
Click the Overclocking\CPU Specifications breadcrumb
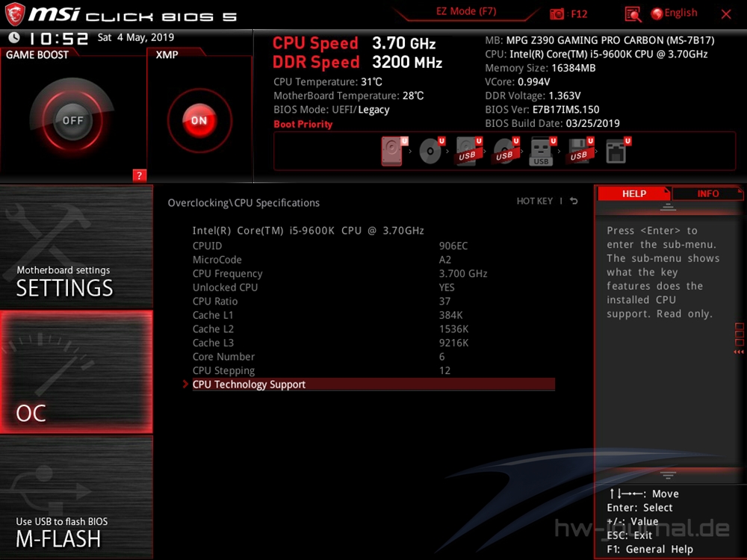(244, 203)
